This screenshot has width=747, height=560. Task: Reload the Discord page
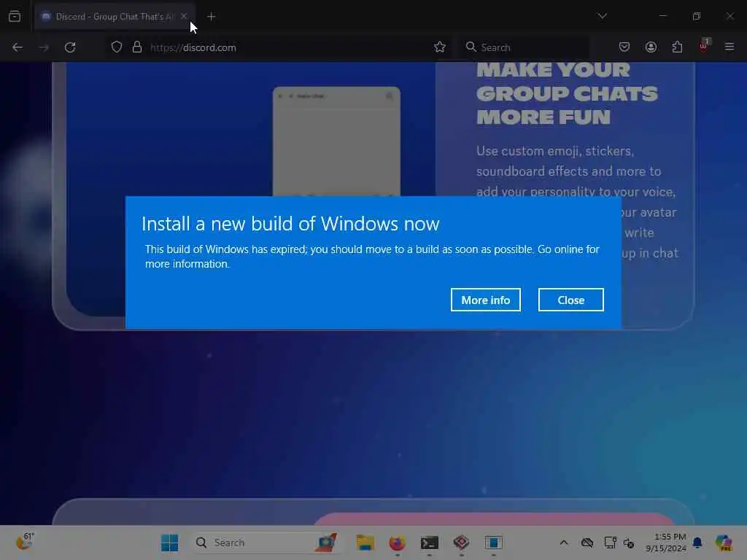pos(70,47)
